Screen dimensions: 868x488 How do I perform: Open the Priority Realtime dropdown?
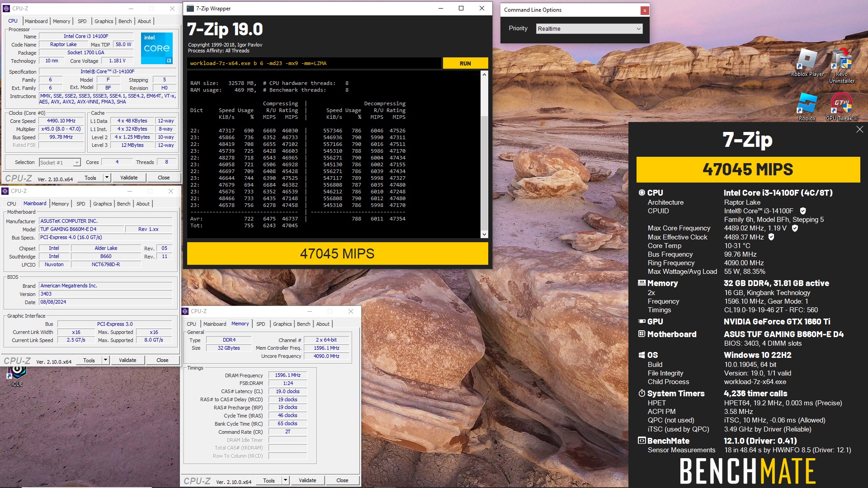tap(589, 28)
